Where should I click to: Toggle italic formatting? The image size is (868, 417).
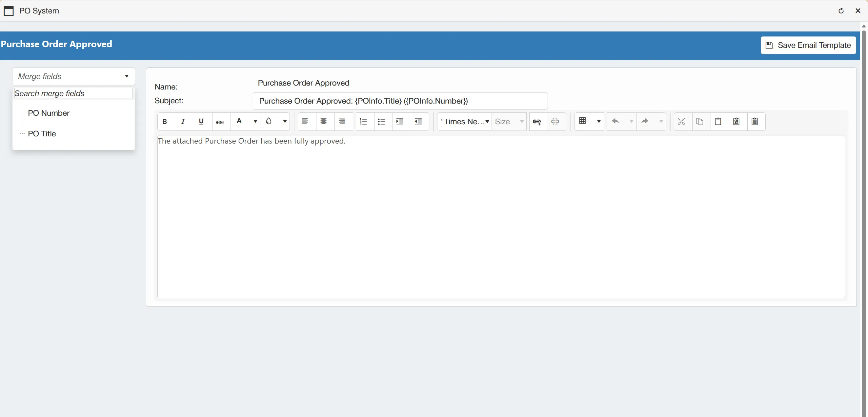pyautogui.click(x=183, y=122)
